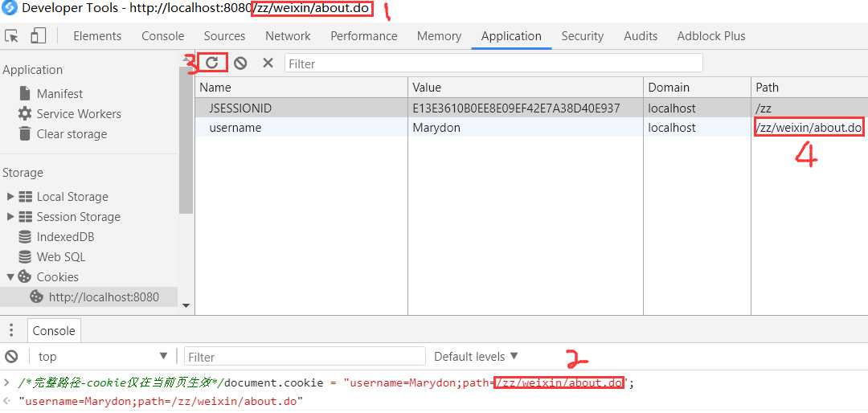This screenshot has width=868, height=413.
Task: Switch to the Performance tab
Action: [364, 36]
